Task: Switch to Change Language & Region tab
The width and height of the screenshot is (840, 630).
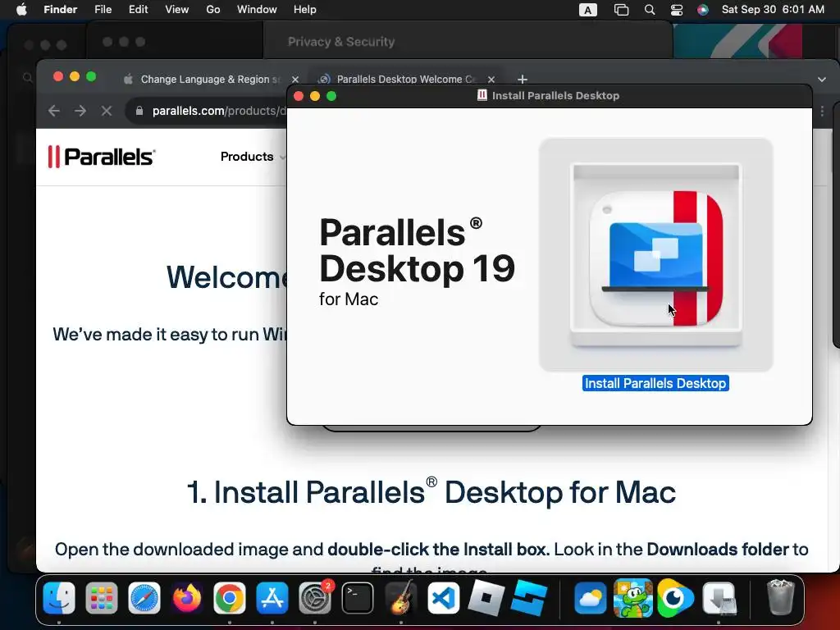Action: point(209,80)
